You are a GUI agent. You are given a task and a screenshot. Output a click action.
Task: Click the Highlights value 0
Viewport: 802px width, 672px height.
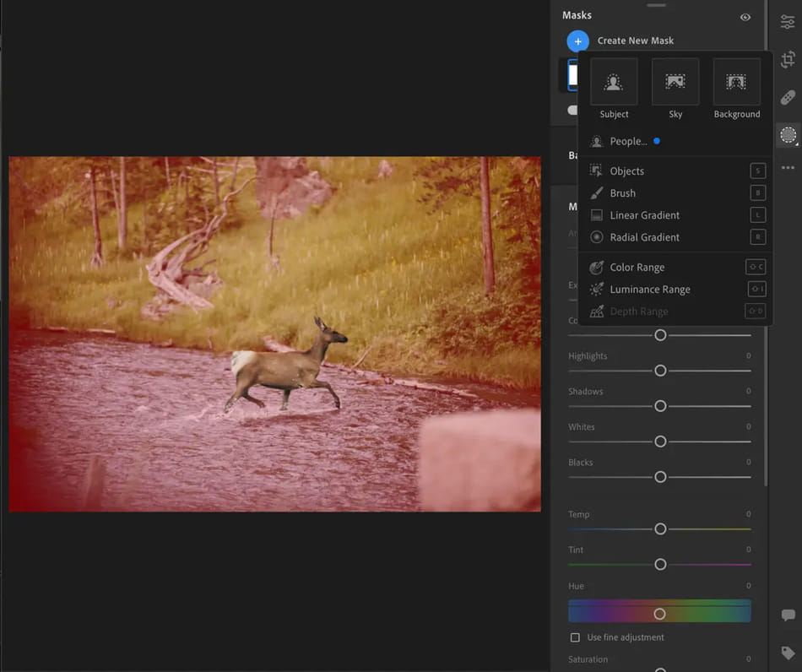(x=748, y=355)
